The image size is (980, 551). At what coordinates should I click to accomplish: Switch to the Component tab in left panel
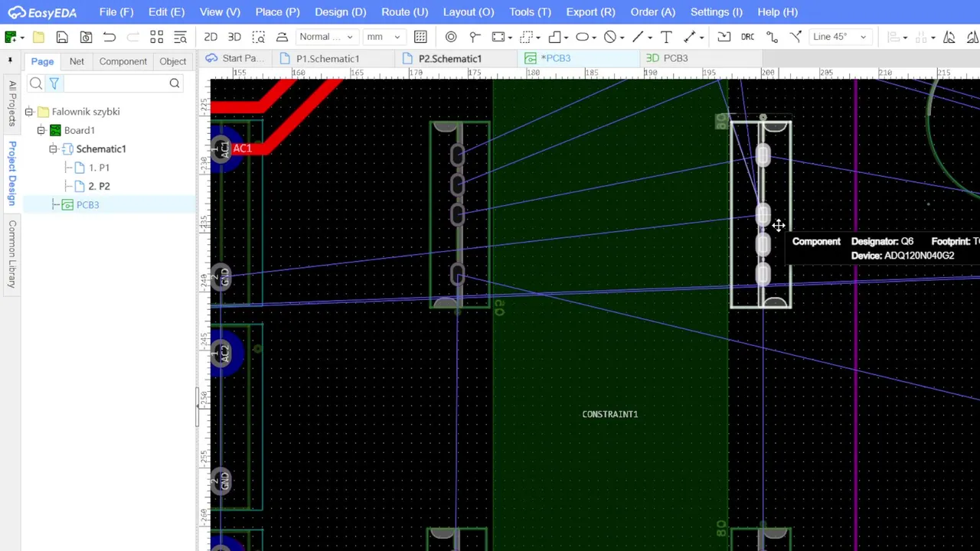click(122, 61)
